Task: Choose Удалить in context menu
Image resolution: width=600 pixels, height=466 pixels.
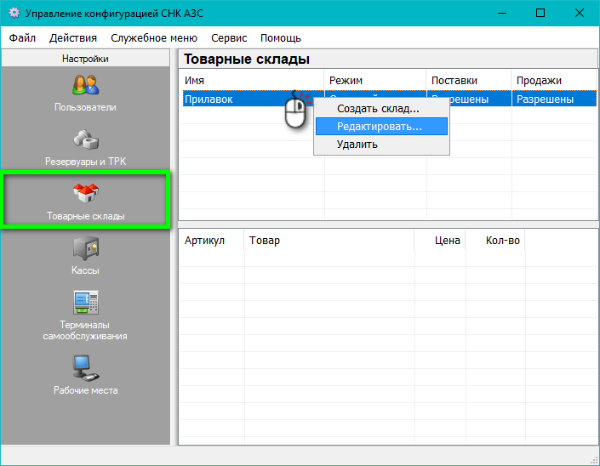Action: [357, 145]
